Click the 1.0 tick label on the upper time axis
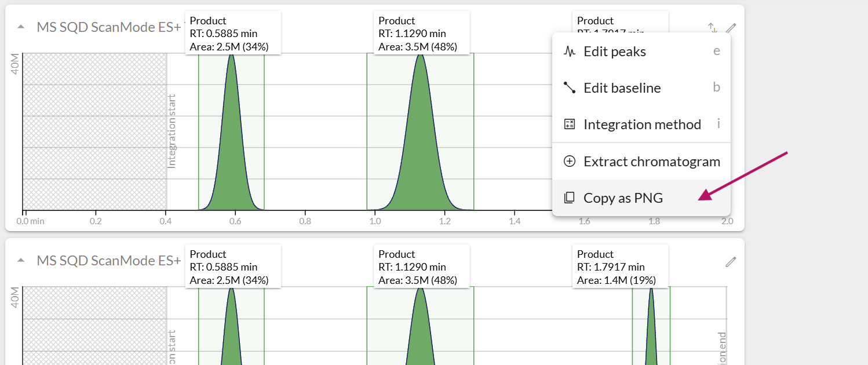This screenshot has width=868, height=365. click(375, 221)
